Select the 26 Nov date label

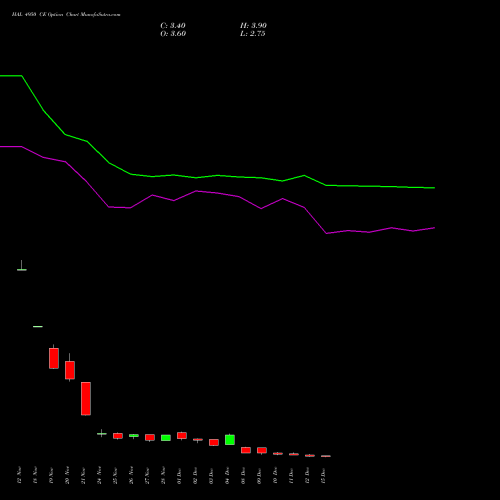131,475
